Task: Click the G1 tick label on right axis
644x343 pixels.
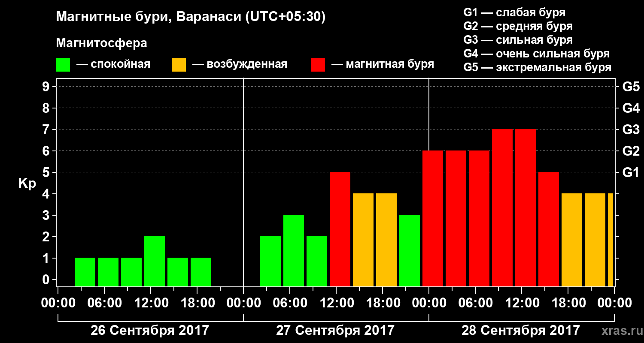Action: (x=631, y=172)
